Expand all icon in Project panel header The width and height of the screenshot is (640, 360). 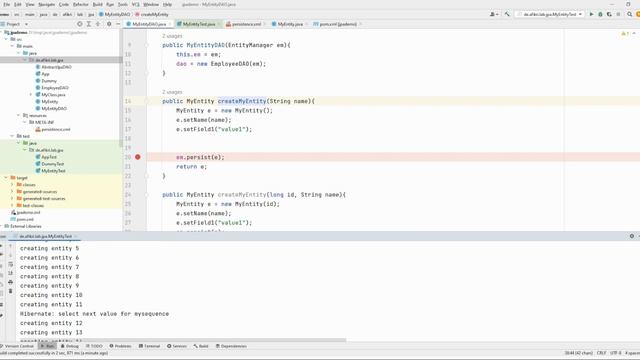pyautogui.click(x=89, y=24)
